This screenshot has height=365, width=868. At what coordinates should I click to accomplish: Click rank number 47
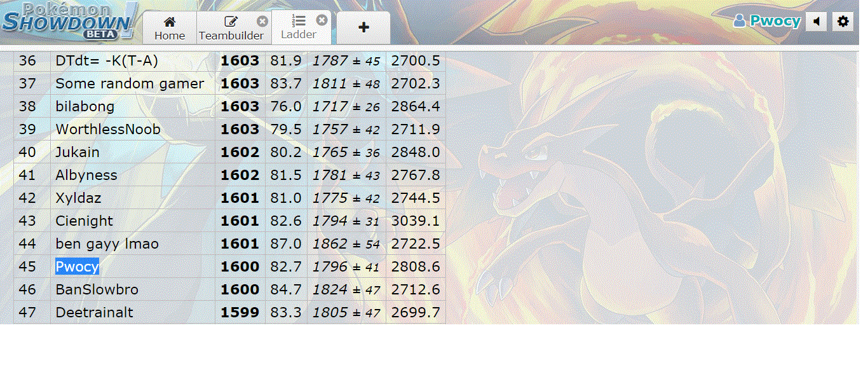[27, 313]
